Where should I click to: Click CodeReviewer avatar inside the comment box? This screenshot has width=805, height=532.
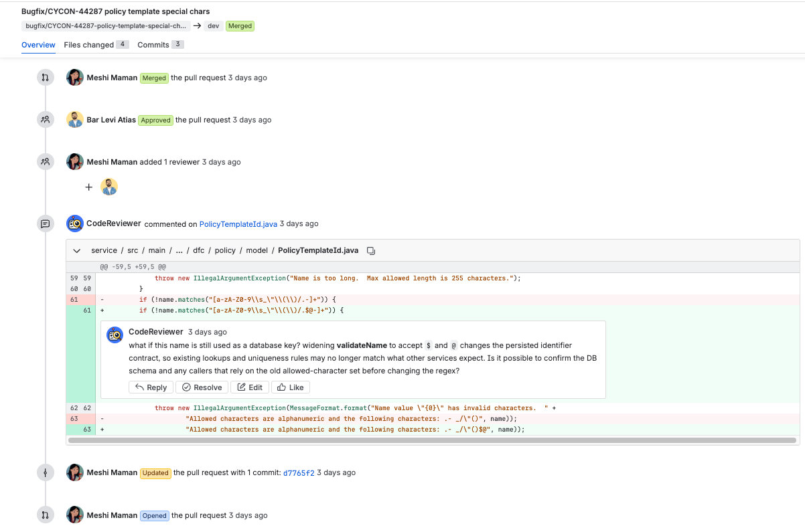click(115, 335)
